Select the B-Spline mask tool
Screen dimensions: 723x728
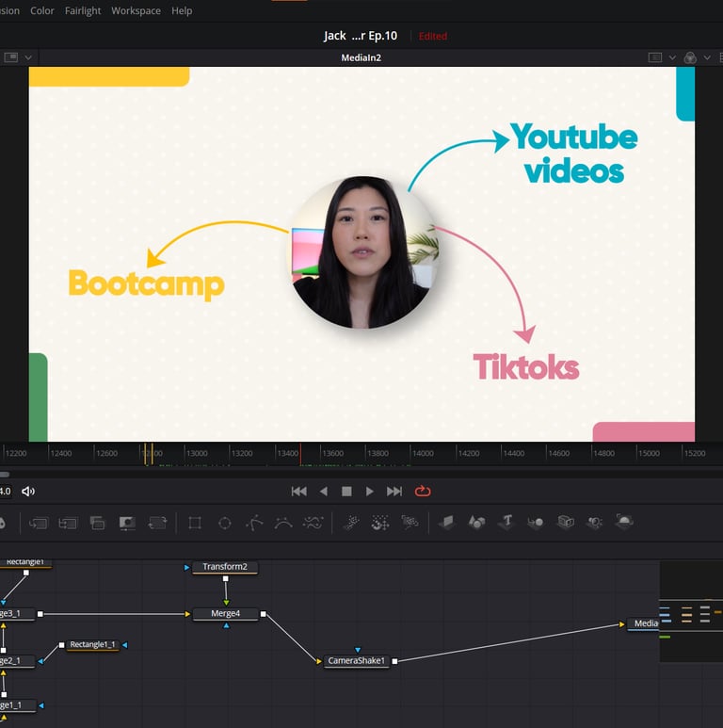283,524
